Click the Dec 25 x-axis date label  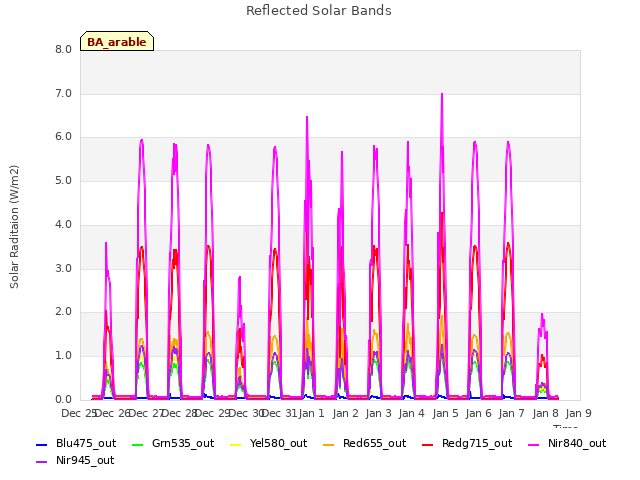pos(78,413)
